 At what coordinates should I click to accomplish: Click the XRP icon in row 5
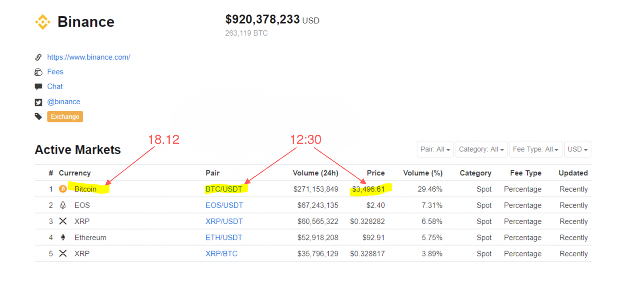(x=63, y=254)
